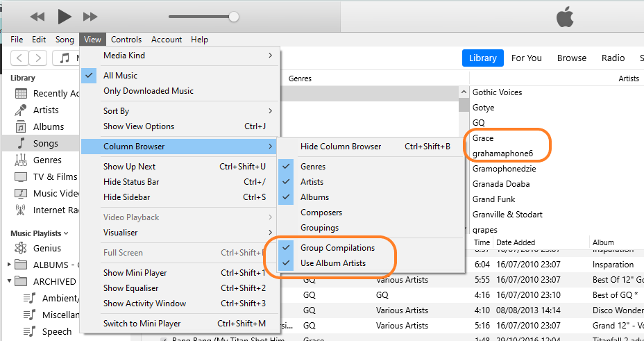Close the open View menu

point(92,40)
